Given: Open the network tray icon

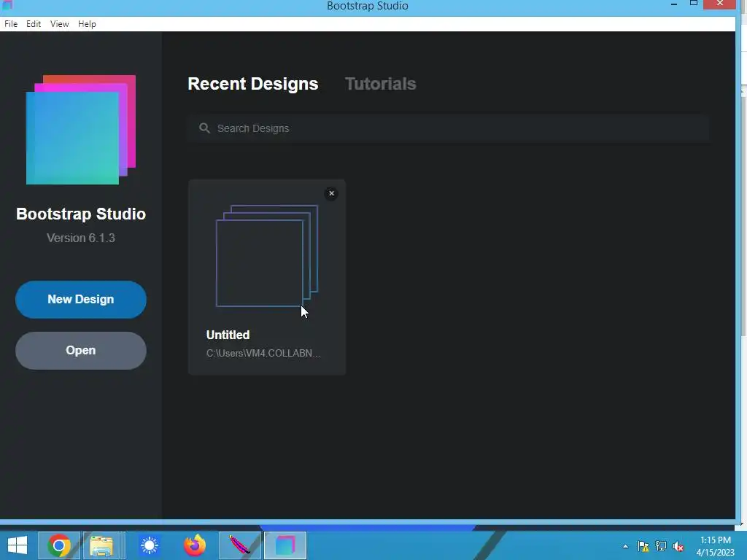Looking at the screenshot, I should (x=661, y=546).
